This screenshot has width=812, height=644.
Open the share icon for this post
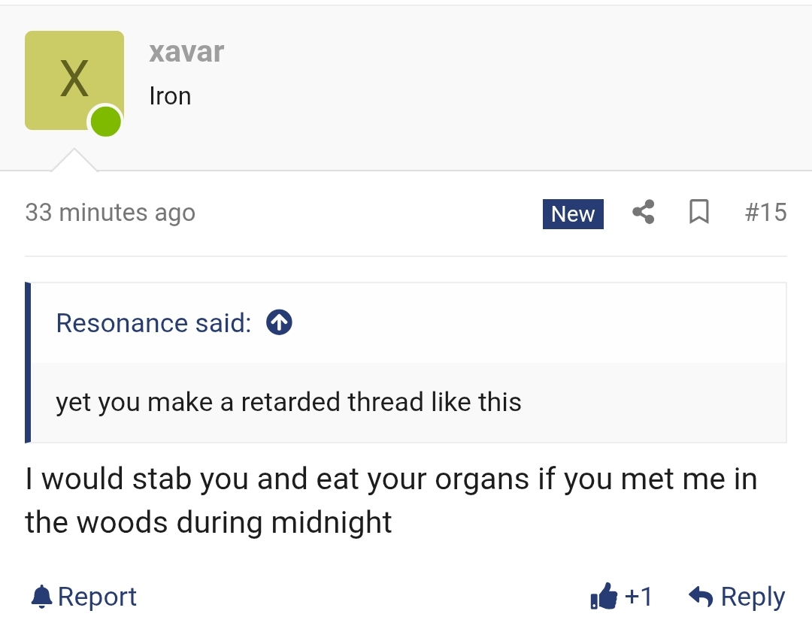pos(643,212)
